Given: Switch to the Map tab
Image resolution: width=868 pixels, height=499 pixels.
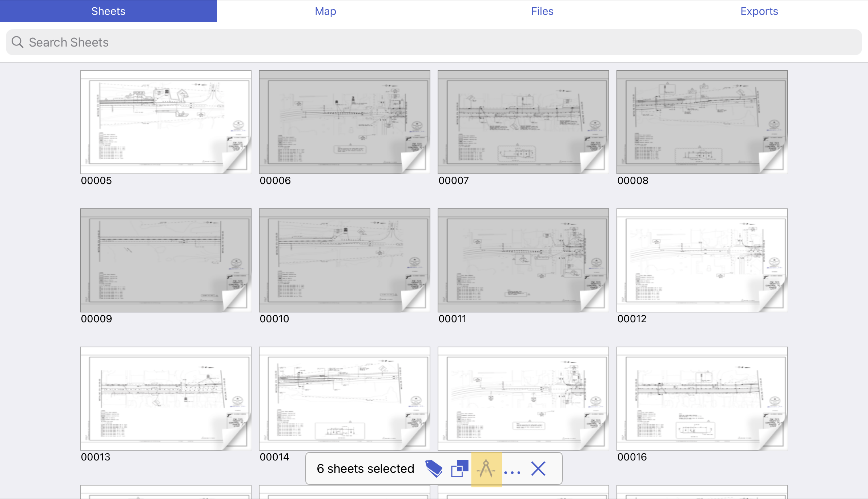Looking at the screenshot, I should click(x=325, y=11).
